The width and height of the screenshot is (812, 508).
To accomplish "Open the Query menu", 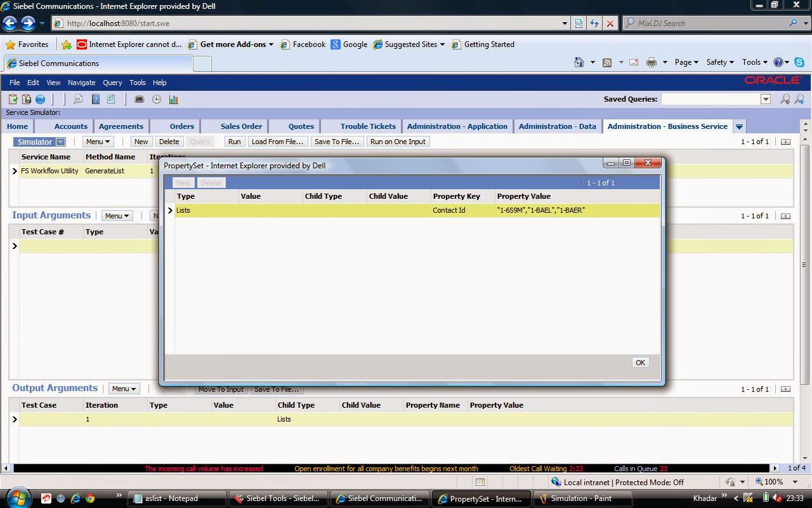I will click(x=112, y=83).
